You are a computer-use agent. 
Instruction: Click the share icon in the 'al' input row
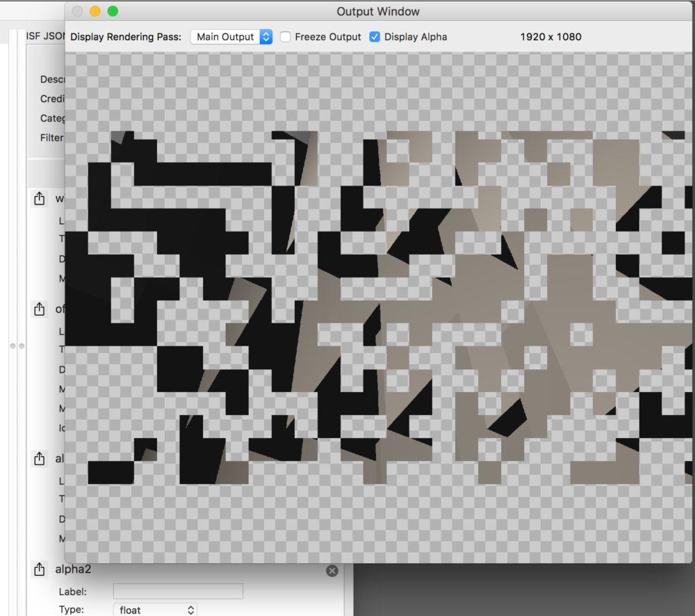click(x=40, y=459)
